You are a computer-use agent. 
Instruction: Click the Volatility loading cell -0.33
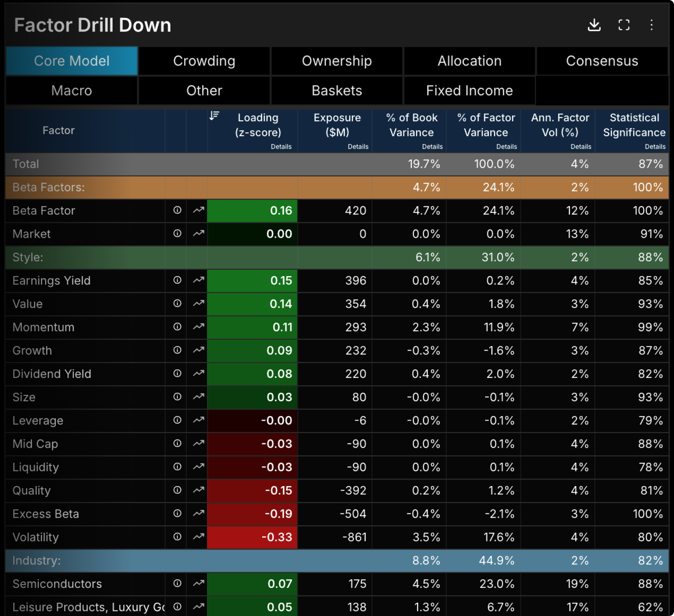point(252,537)
